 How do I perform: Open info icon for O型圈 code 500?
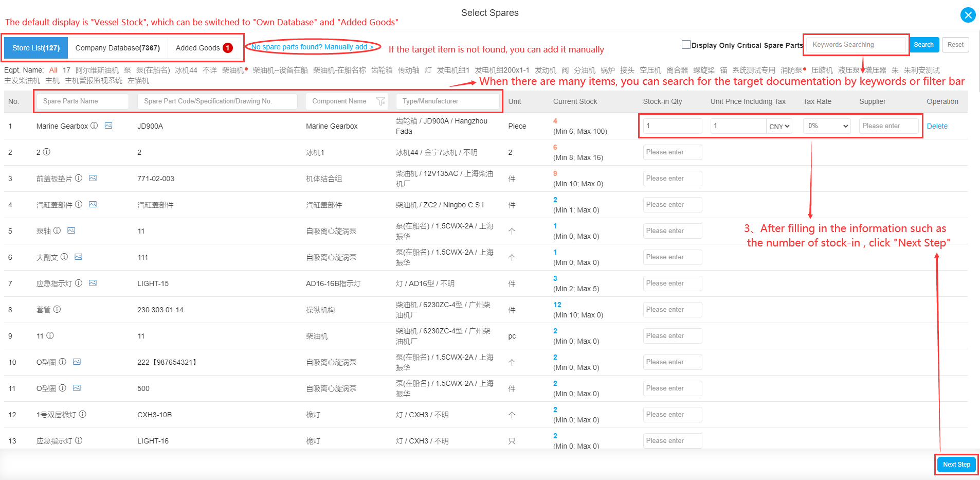62,388
